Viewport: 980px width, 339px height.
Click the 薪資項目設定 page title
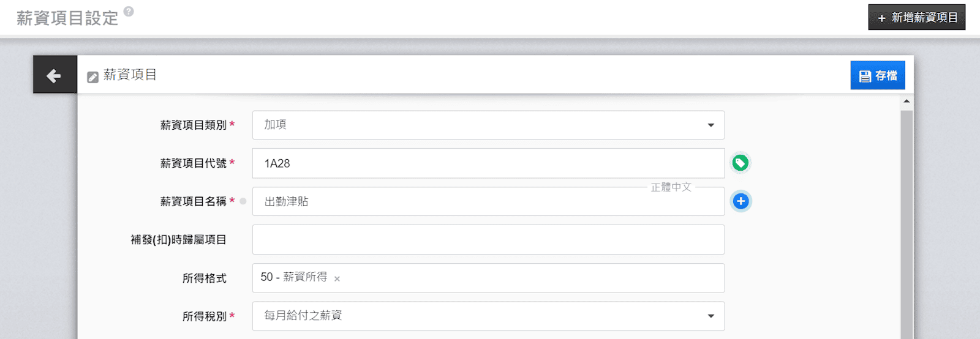point(67,18)
